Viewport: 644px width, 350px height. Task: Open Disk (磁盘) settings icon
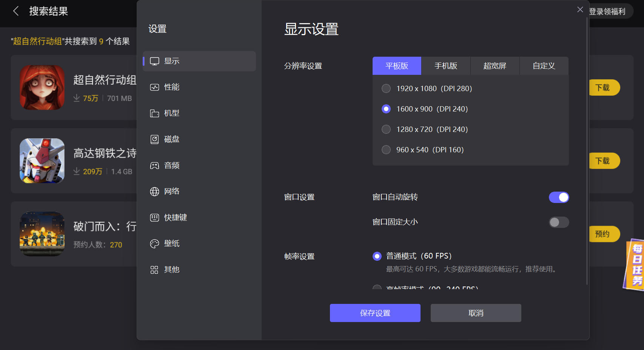tap(154, 139)
